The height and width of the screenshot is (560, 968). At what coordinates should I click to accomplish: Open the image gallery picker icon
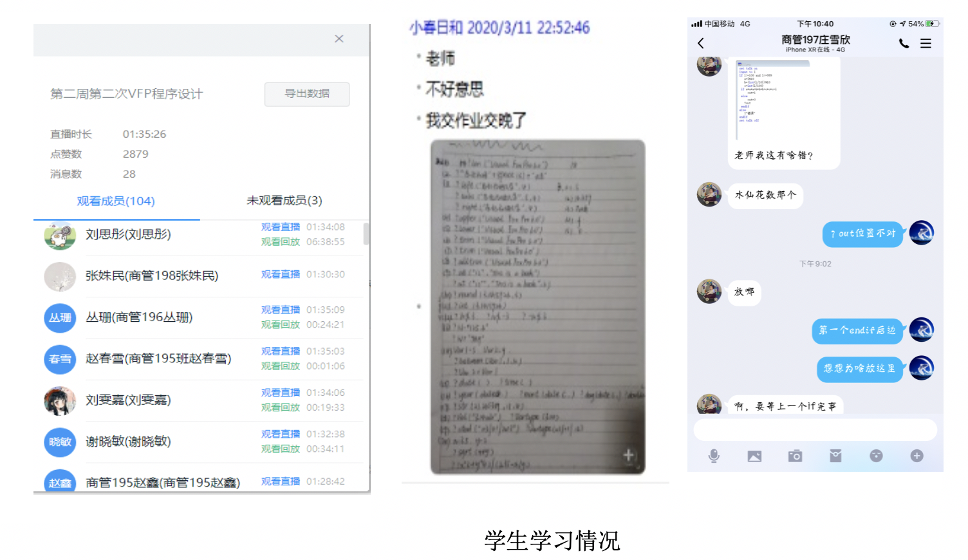[754, 456]
